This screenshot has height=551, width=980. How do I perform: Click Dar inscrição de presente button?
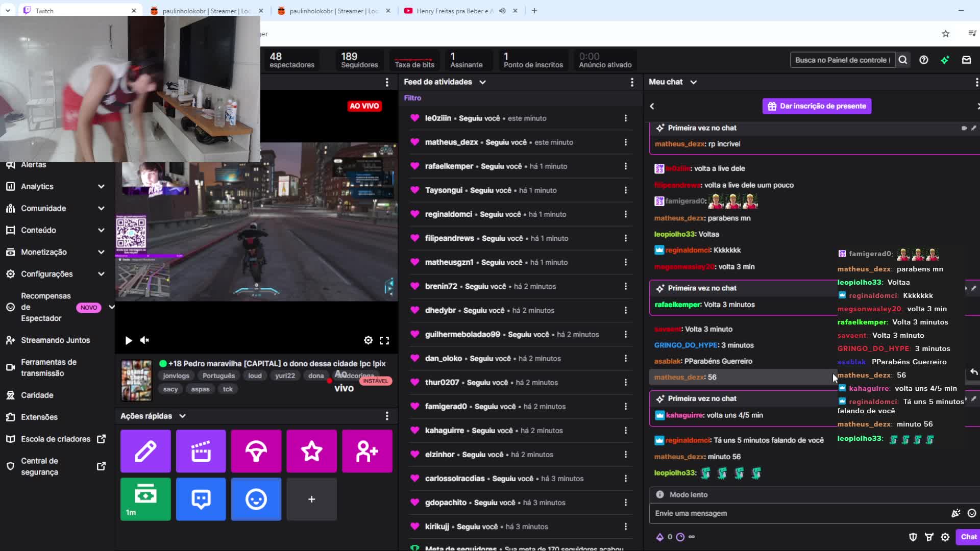(817, 106)
